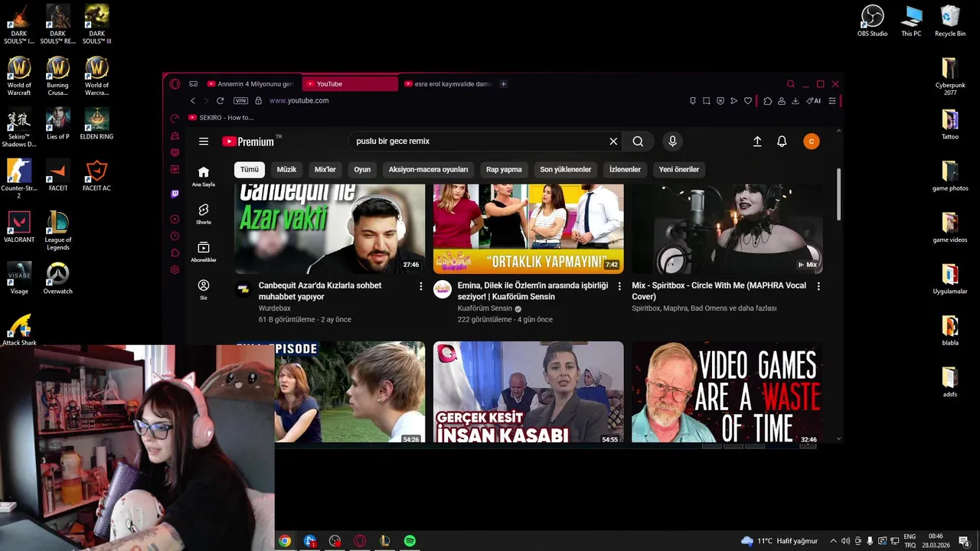Screen dimensions: 980x551
Task: Open Abonelikler in the YouTube sidebar
Action: (x=204, y=252)
